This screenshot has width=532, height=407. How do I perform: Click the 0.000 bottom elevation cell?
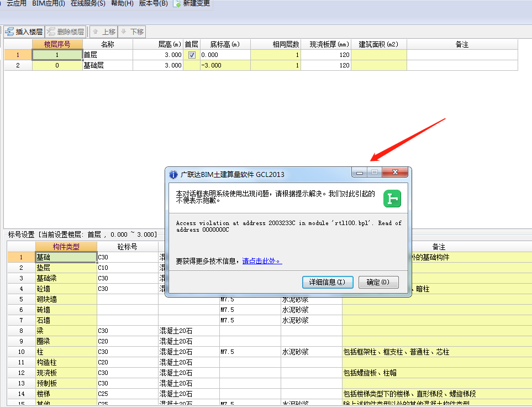pyautogui.click(x=225, y=55)
